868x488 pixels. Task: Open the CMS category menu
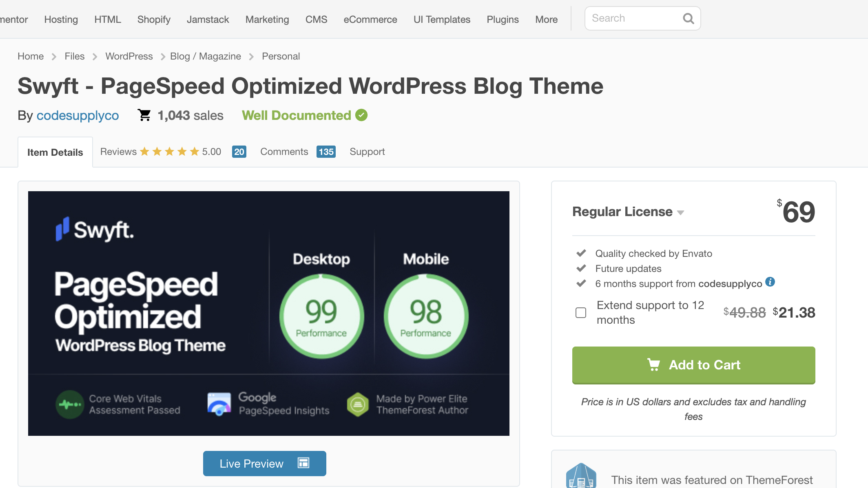[316, 19]
